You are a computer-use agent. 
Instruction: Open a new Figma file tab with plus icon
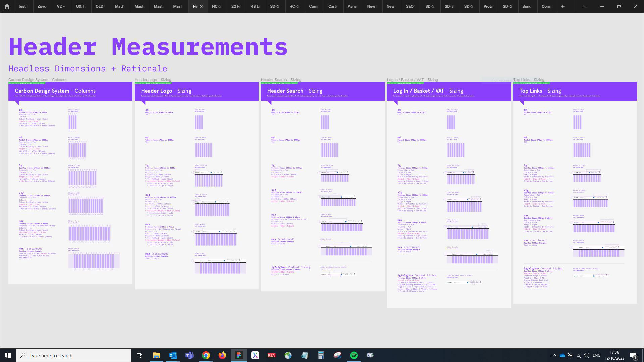pos(563,6)
